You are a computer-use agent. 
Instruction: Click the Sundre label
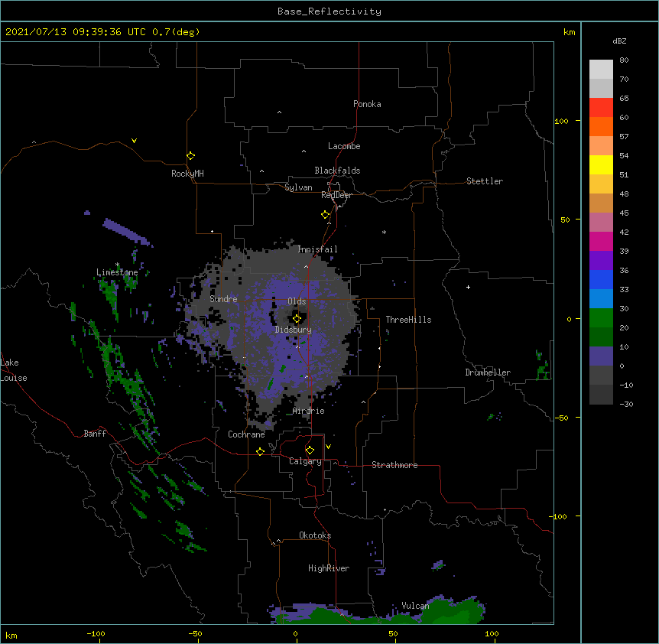(x=223, y=299)
